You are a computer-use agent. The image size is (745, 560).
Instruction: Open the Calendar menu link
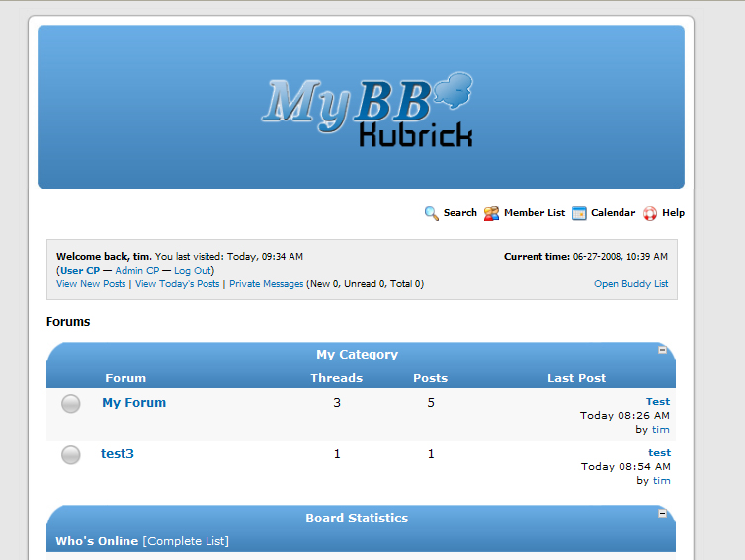[613, 212]
